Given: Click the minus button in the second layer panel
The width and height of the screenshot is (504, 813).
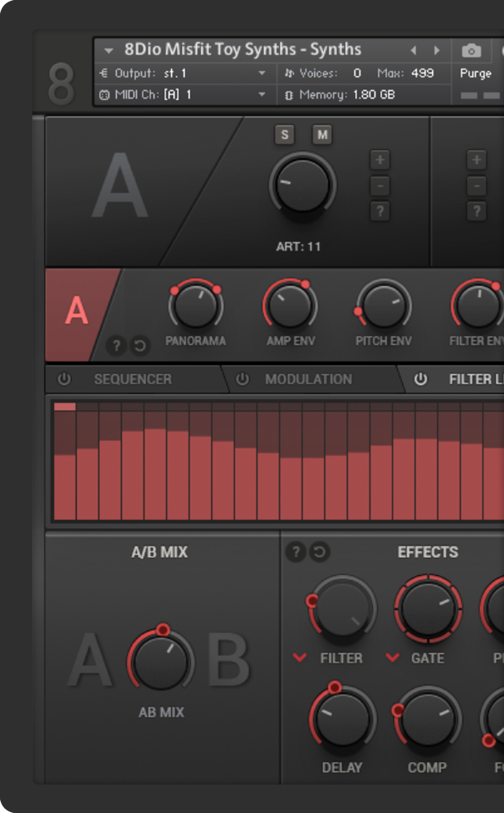Looking at the screenshot, I should click(x=476, y=186).
